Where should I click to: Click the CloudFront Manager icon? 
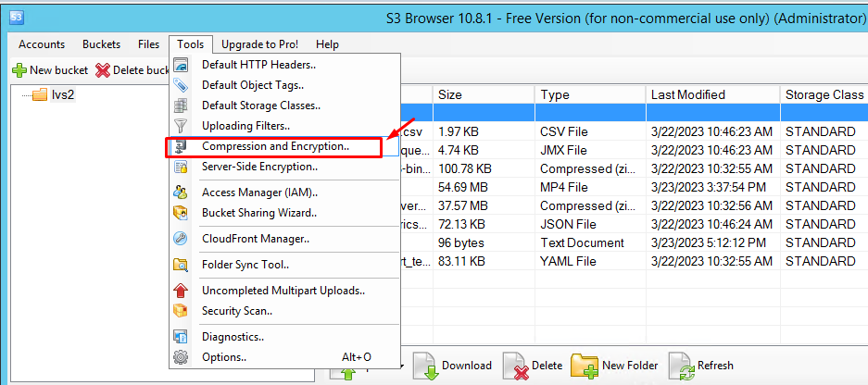pyautogui.click(x=181, y=239)
